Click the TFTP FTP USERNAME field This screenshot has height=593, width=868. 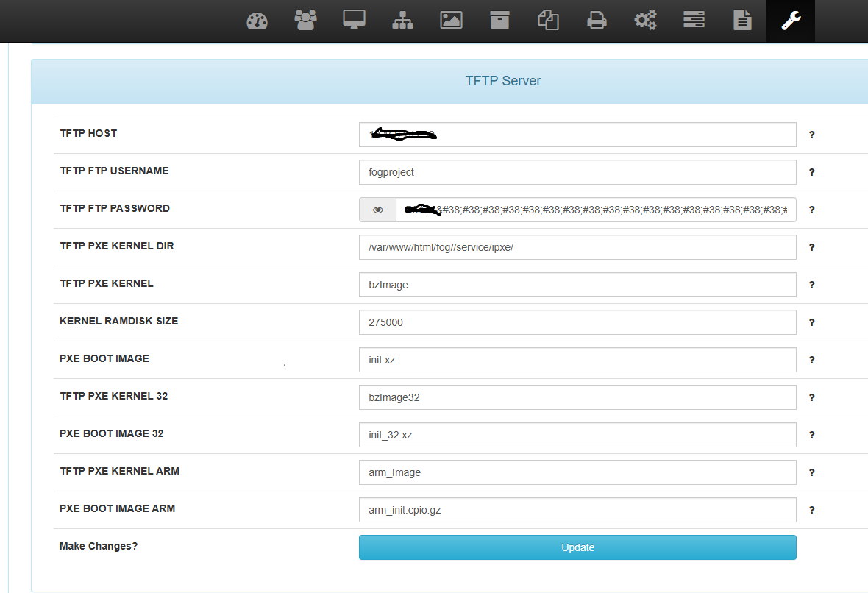pyautogui.click(x=577, y=172)
